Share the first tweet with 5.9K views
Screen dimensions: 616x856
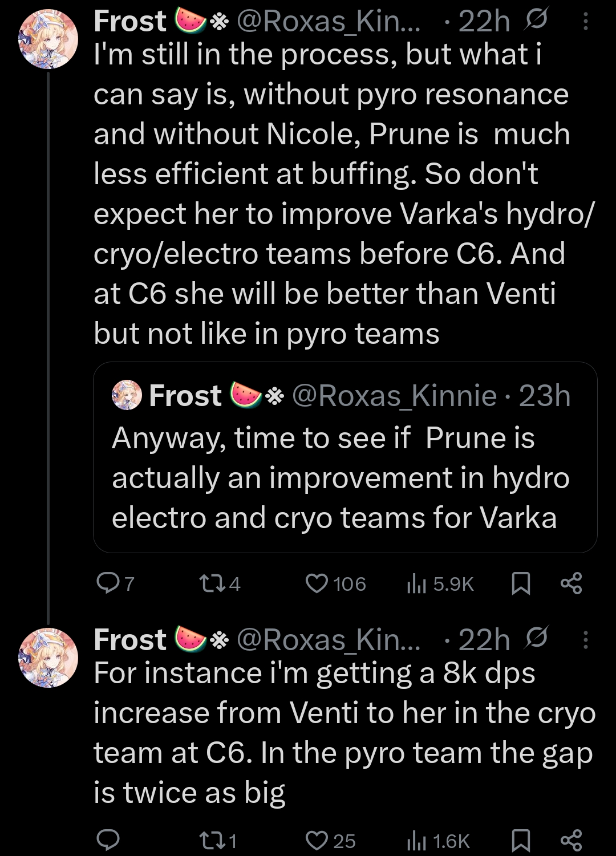click(571, 583)
